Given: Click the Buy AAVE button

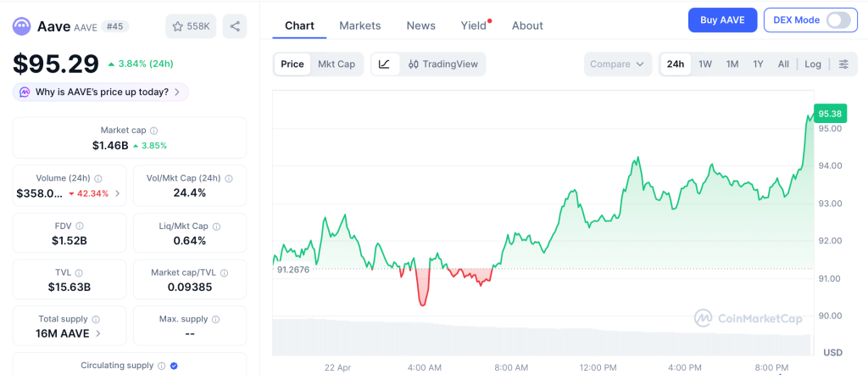Looking at the screenshot, I should [x=722, y=20].
